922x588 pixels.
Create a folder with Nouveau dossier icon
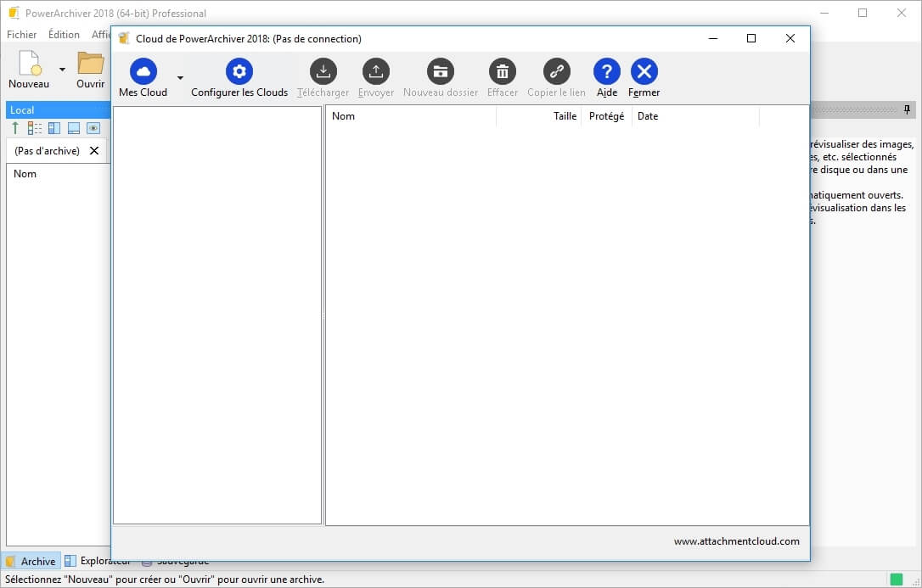click(440, 71)
